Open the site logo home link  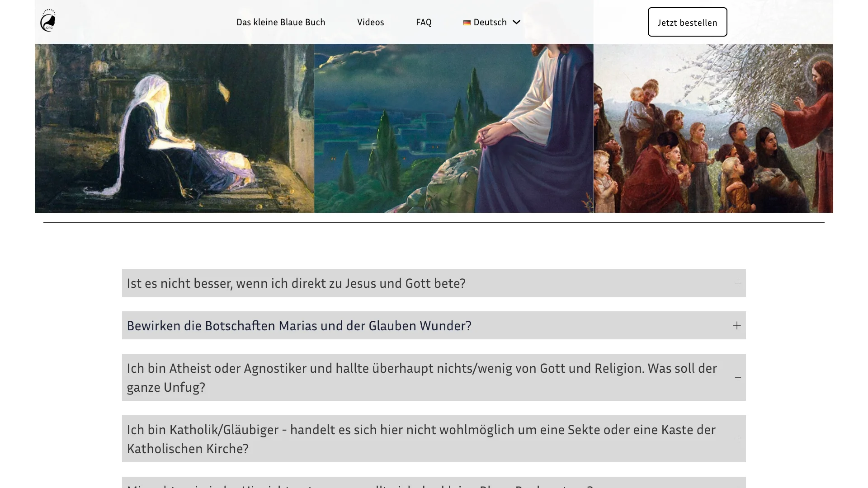tap(48, 21)
